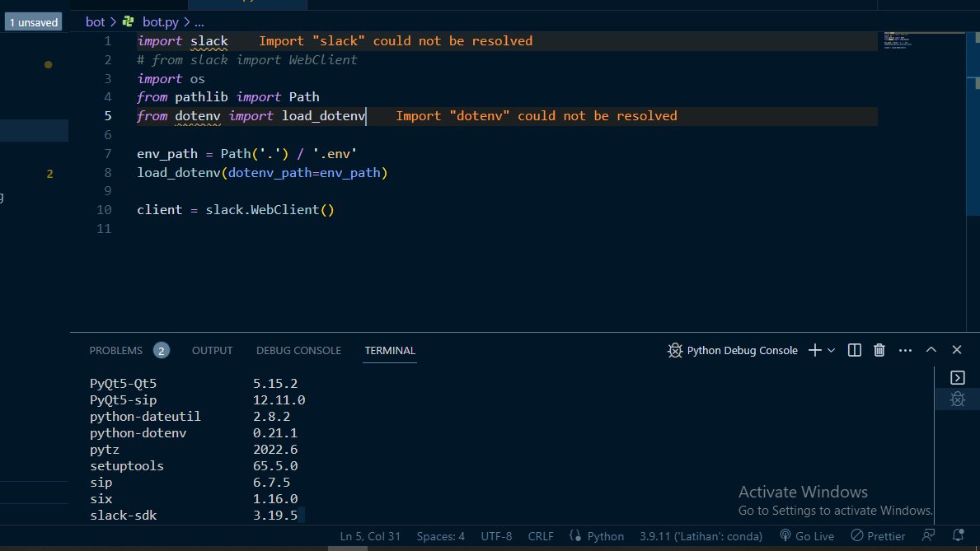980x551 pixels.
Task: Click 'setuptools' in terminal list
Action: coord(127,466)
